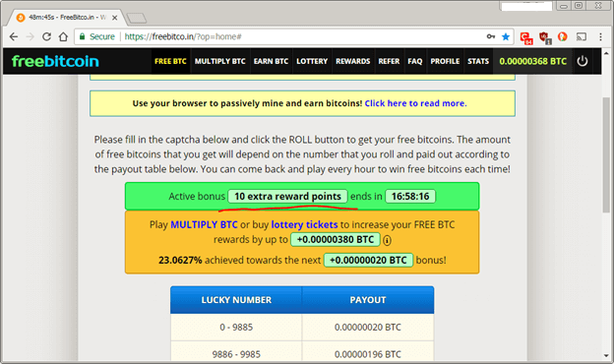This screenshot has width=614, height=364.
Task: Click the scrollbar down arrow
Action: click(x=606, y=356)
